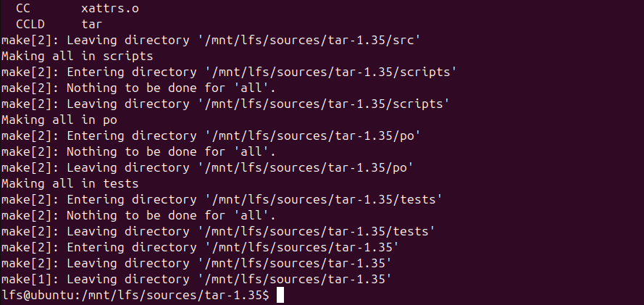Click the lfs@ubuntu shell prompt text

[x=135, y=295]
